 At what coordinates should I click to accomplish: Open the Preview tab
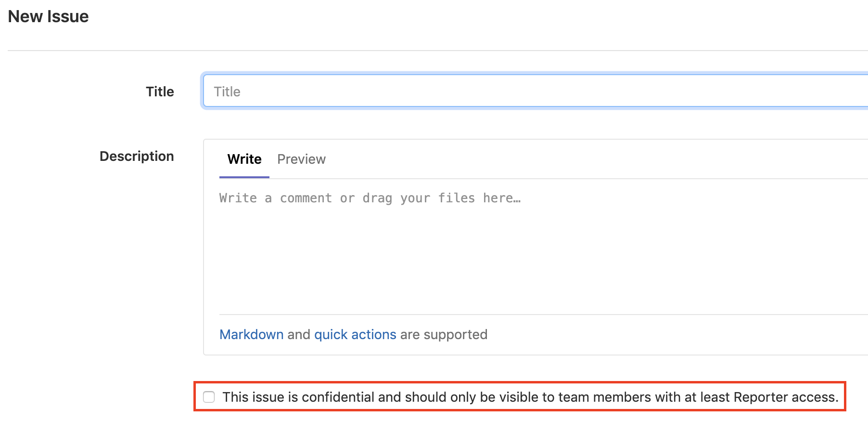pos(301,159)
